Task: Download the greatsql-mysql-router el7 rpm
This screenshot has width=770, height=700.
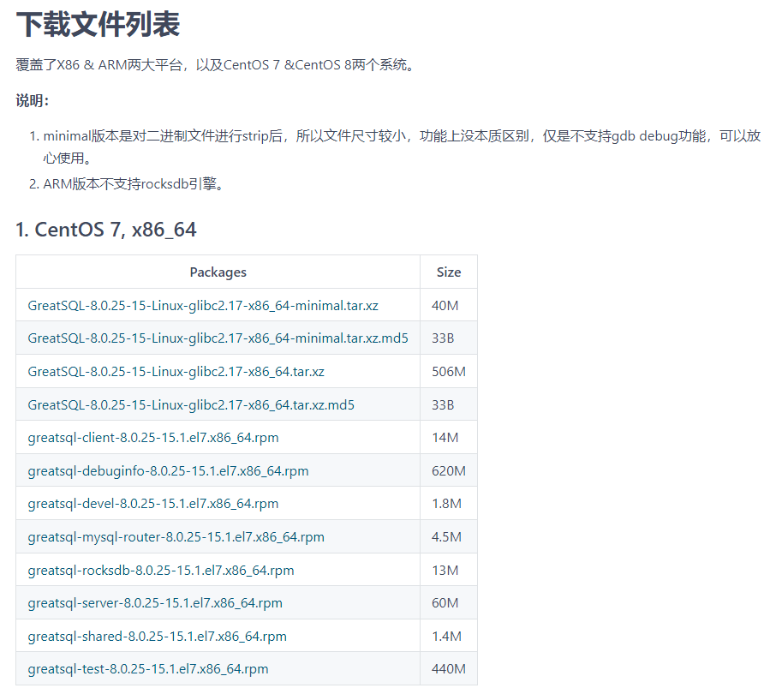Action: coord(176,537)
